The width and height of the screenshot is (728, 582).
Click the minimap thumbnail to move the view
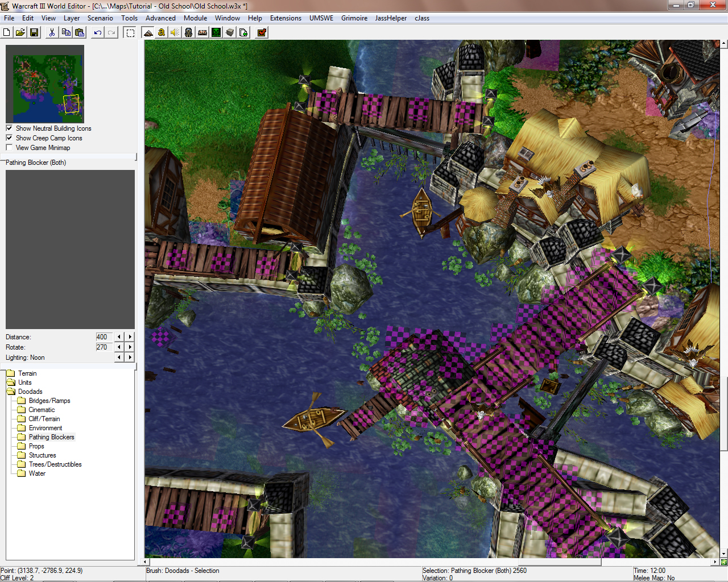pyautogui.click(x=45, y=84)
